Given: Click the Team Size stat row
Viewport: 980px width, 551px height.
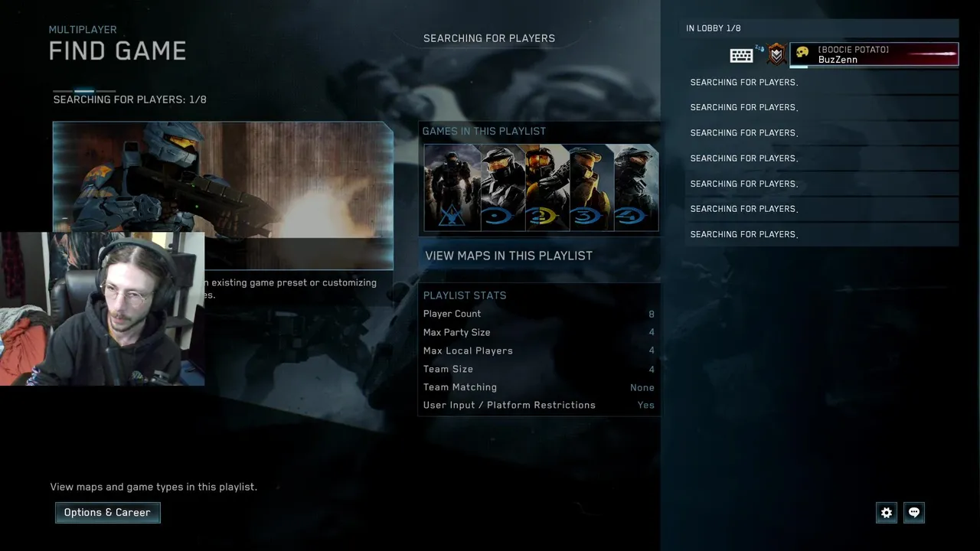Looking at the screenshot, I should tap(539, 369).
